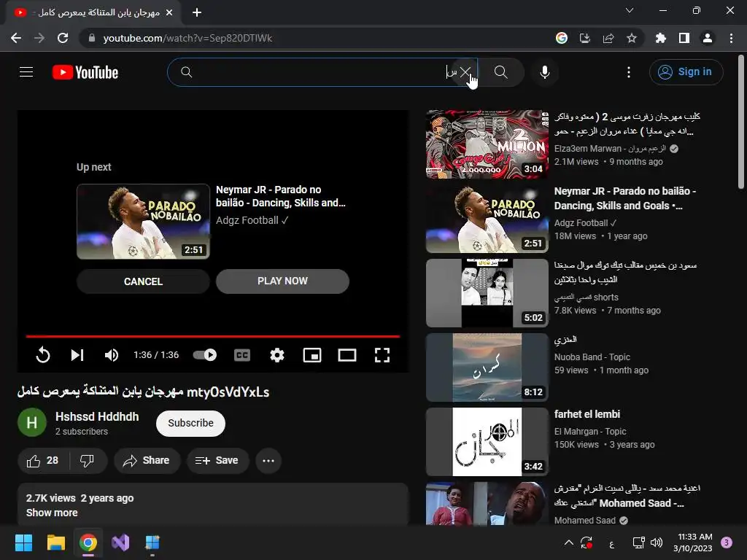Subscribe to Hshssd Hddhdh channel
Screen dimensions: 747x560
point(190,423)
